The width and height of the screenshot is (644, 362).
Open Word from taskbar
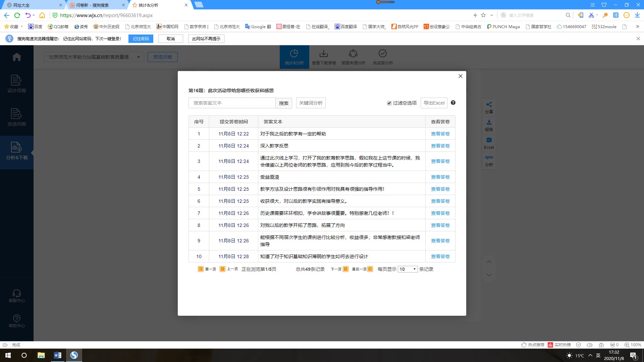(x=57, y=355)
